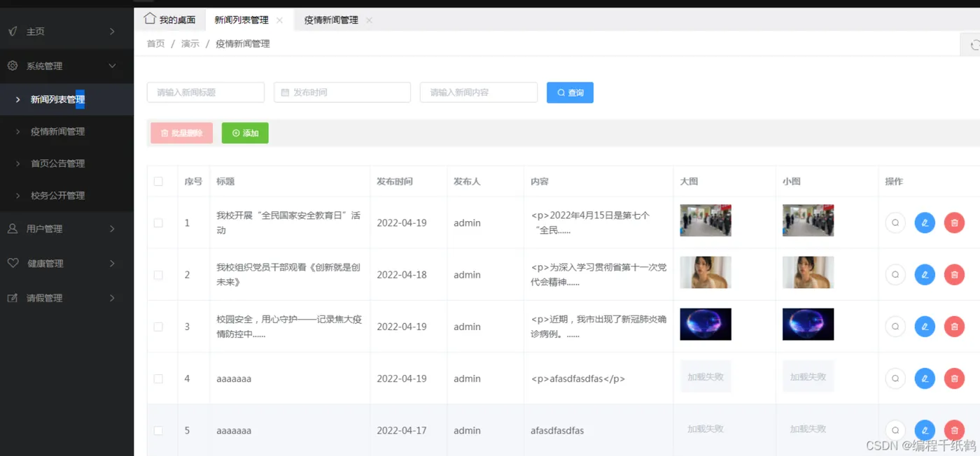View details of row 3 news
Viewport: 980px width, 456px height.
coord(895,327)
